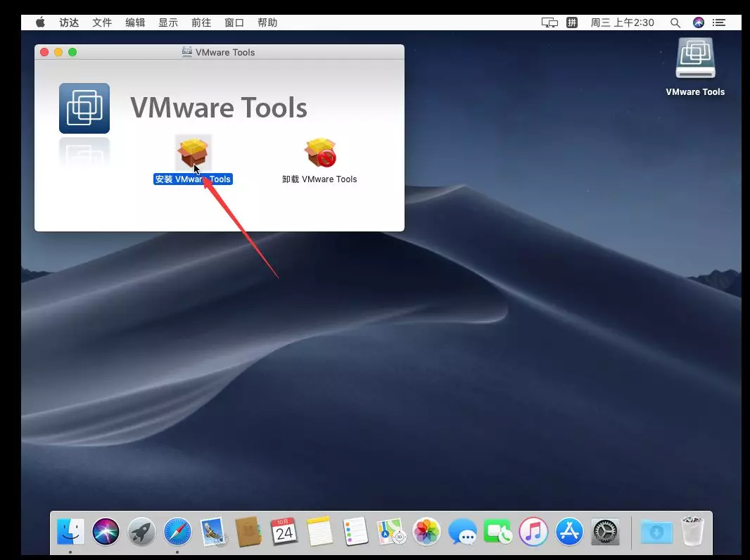This screenshot has width=750, height=560.
Task: Open Photos pinwheel icon in Dock
Action: [x=426, y=531]
